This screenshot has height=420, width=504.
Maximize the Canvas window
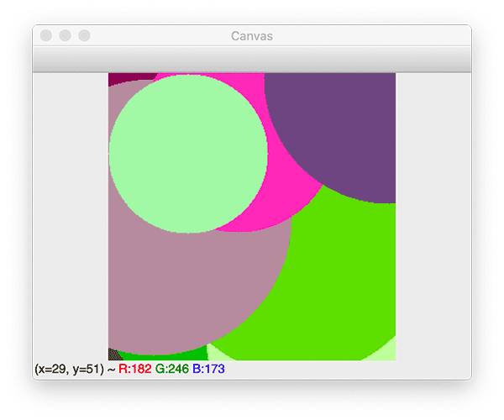pos(85,35)
